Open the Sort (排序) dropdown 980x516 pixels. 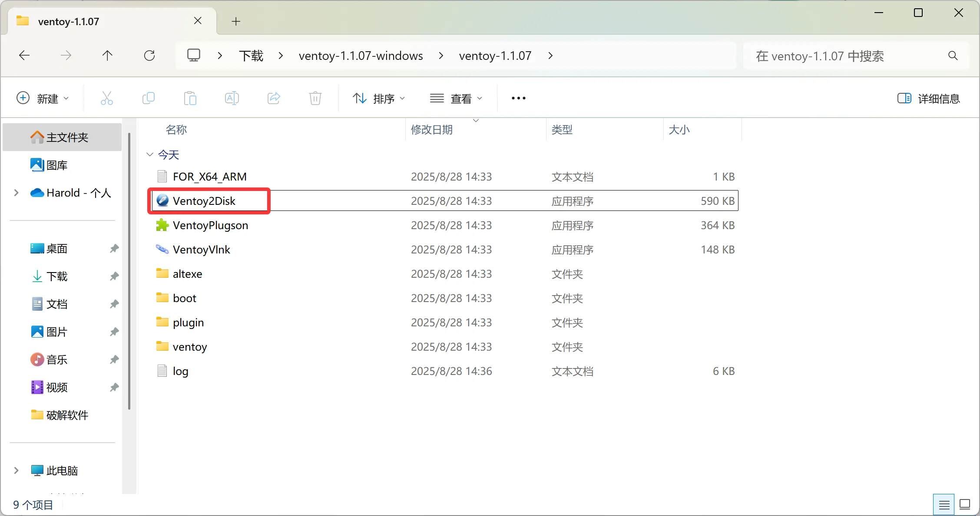[x=379, y=99]
